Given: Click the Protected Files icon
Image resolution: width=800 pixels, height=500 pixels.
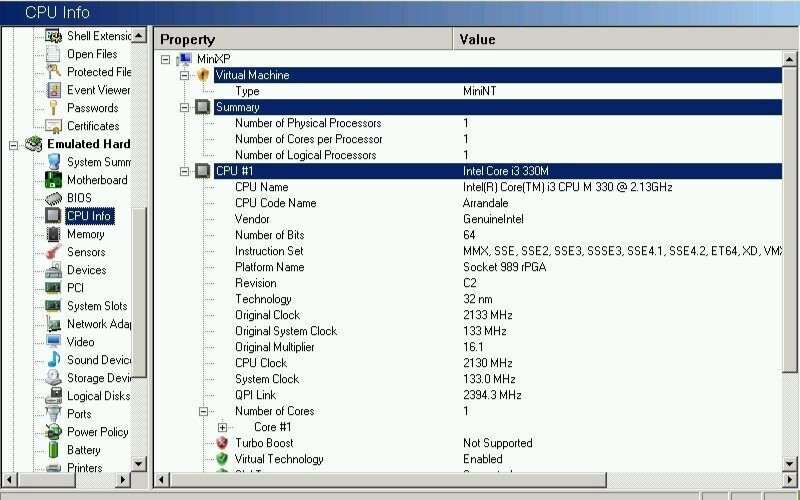Looking at the screenshot, I should tap(53, 72).
